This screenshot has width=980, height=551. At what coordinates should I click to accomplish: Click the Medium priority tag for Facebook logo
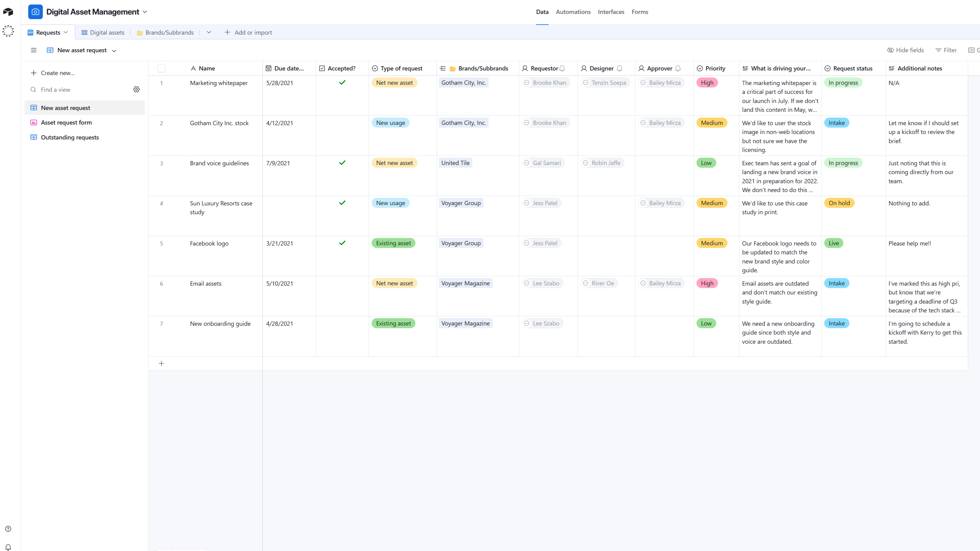(x=712, y=243)
